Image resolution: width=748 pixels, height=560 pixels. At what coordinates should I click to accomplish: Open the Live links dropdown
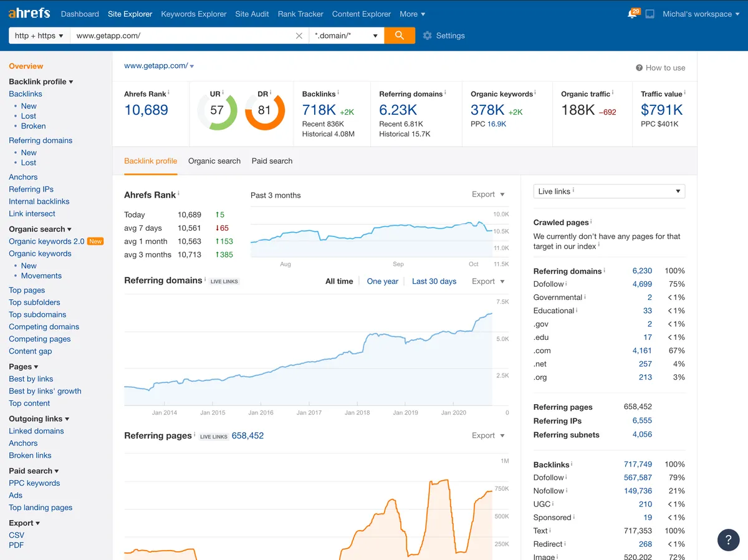(x=609, y=191)
